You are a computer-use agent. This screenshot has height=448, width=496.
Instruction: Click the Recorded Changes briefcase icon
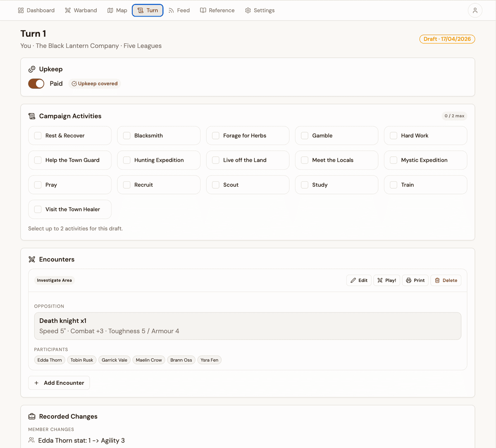[x=32, y=416]
